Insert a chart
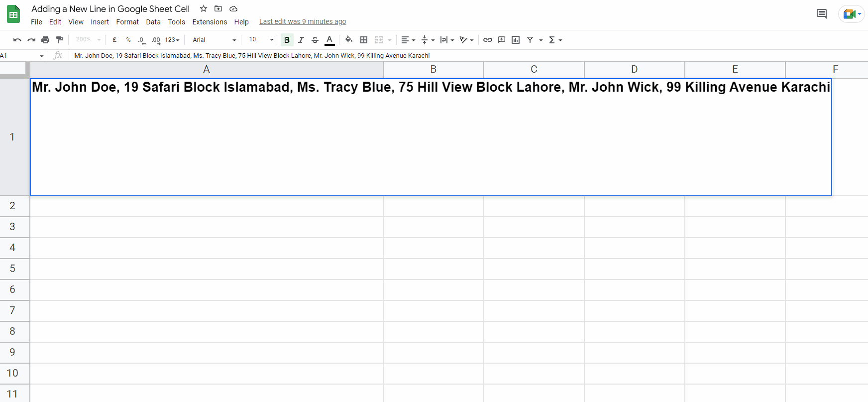The width and height of the screenshot is (868, 402). tap(516, 40)
